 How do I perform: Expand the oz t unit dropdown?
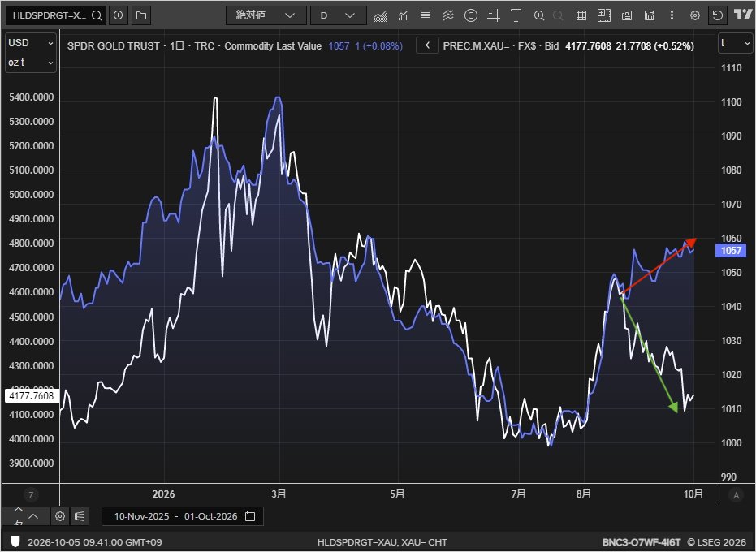(30, 63)
